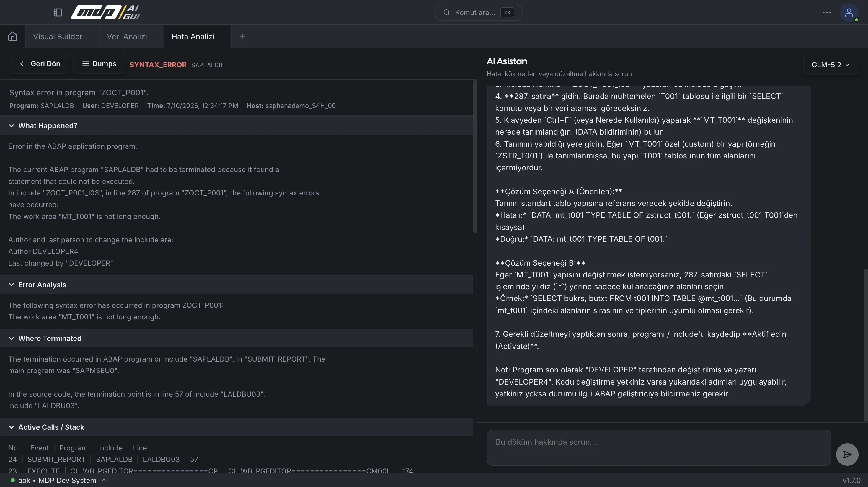Open the user profile avatar
The width and height of the screenshot is (868, 487).
point(849,12)
